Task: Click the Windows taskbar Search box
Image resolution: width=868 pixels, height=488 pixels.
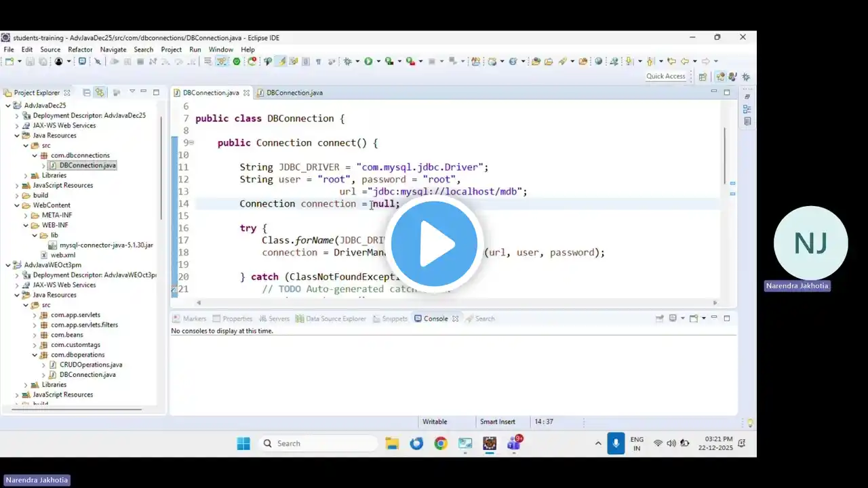Action: (317, 443)
